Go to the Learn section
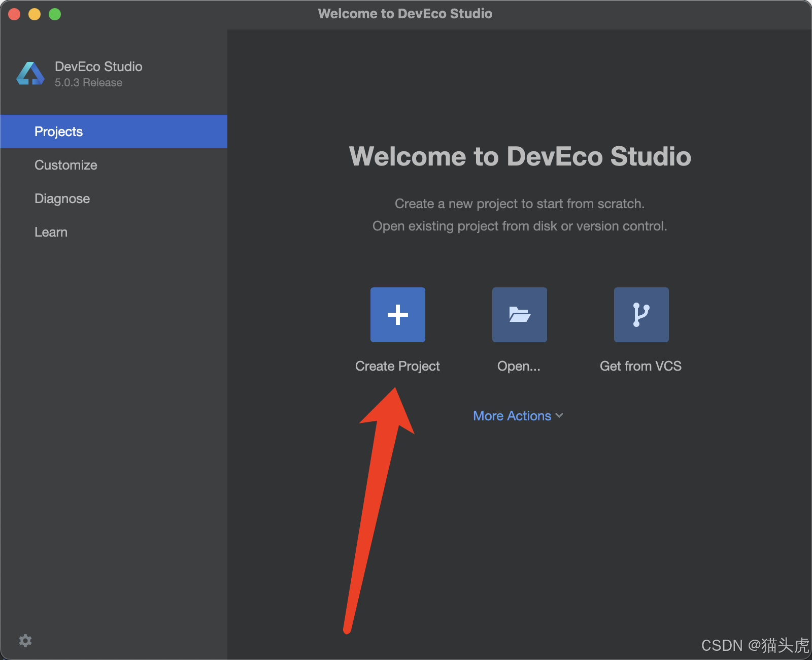812x660 pixels. pos(114,232)
